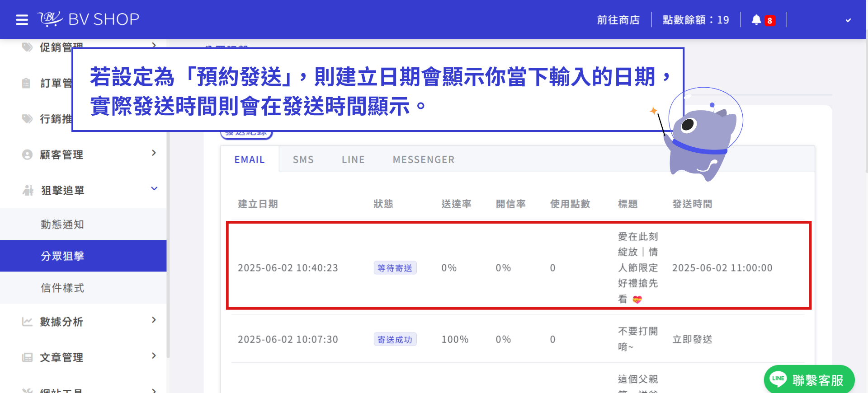
Task: Click the BV SHOP logo
Action: [x=89, y=19]
